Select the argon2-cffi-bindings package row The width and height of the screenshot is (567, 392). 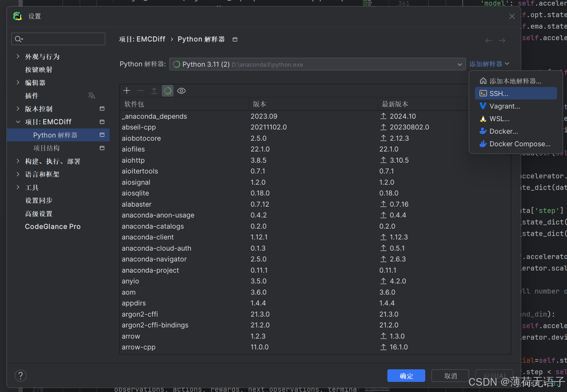click(315, 325)
